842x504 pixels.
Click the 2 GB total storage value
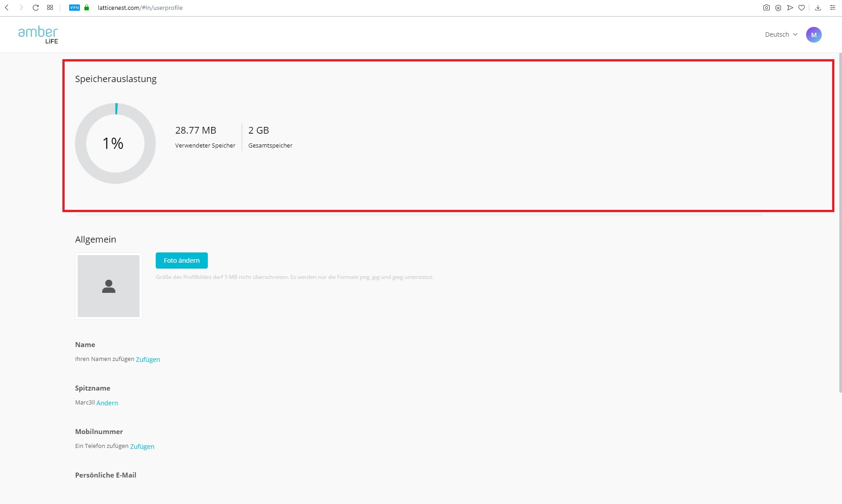259,130
